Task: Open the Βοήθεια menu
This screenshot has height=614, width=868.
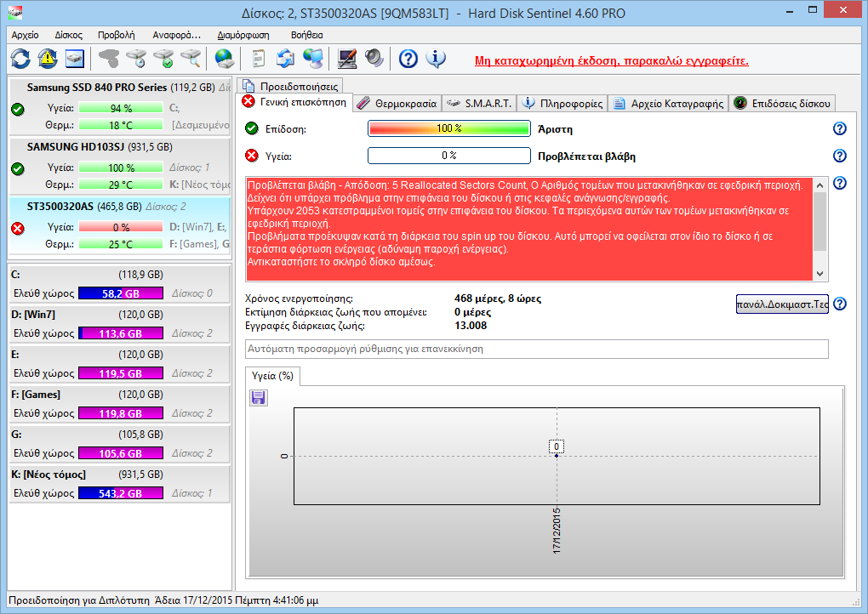Action: point(306,35)
